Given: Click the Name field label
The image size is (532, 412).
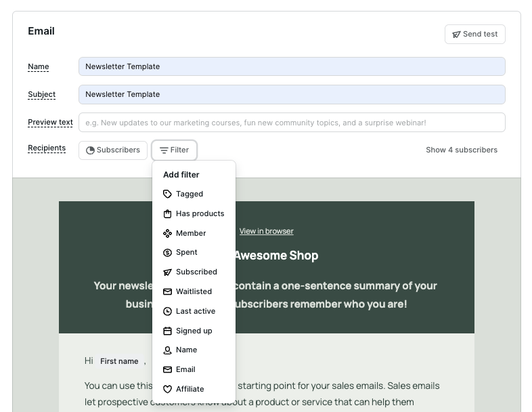Looking at the screenshot, I should pyautogui.click(x=39, y=66).
